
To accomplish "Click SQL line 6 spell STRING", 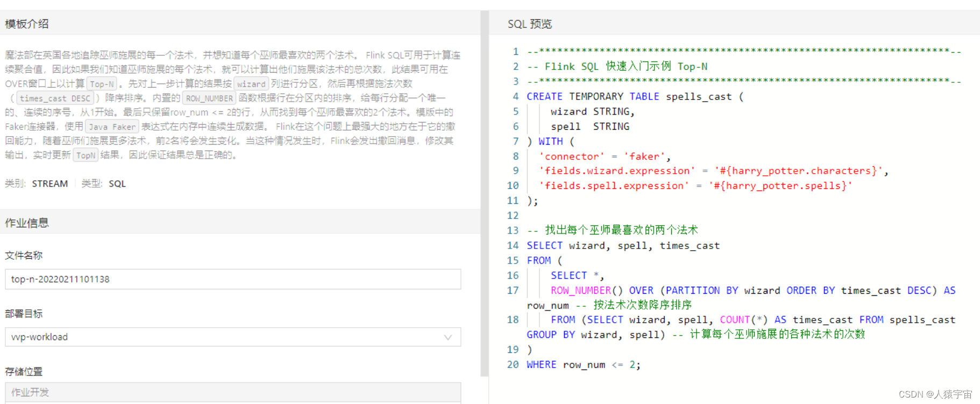I will [590, 126].
